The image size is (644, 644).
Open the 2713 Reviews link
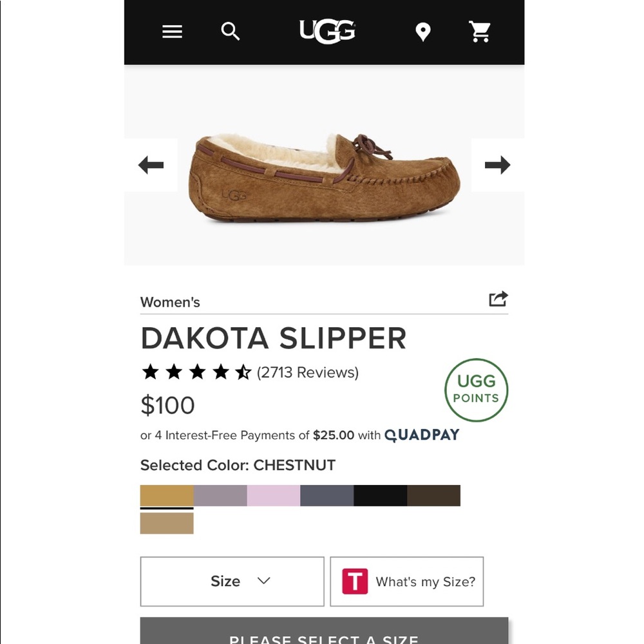pos(307,372)
